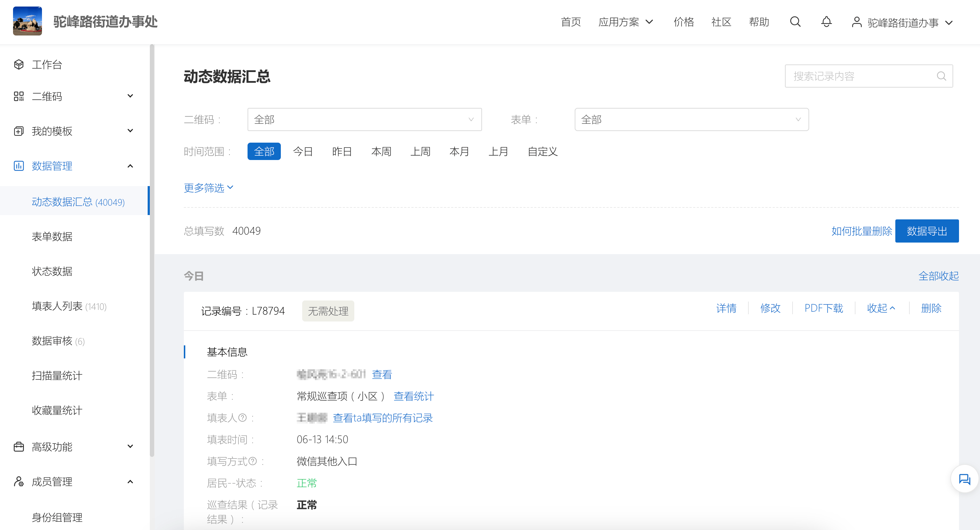The width and height of the screenshot is (980, 530).
Task: Open the chat feedback floating icon
Action: 964,479
